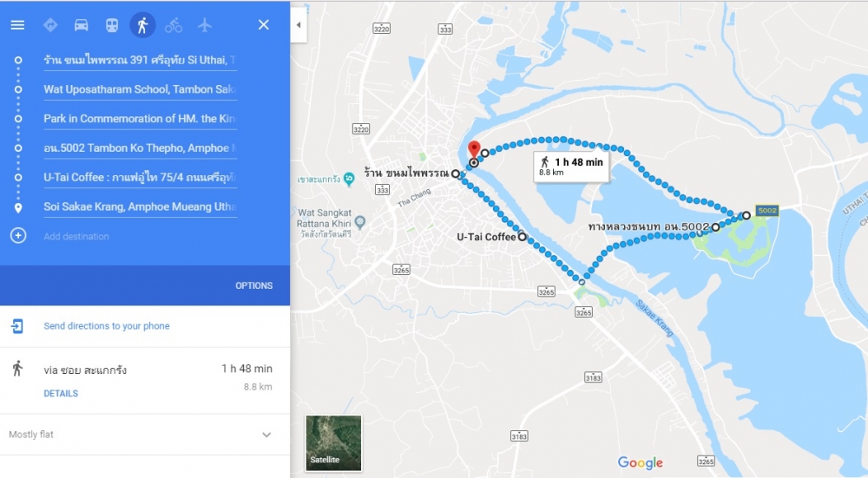868x478 pixels.
Task: Open route DETAILS
Action: coord(61,393)
